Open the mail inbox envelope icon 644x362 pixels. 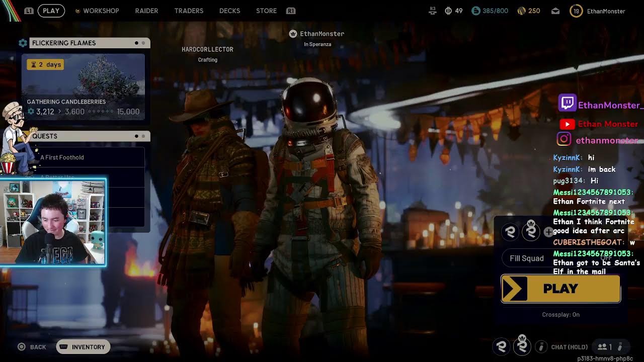[x=555, y=11]
